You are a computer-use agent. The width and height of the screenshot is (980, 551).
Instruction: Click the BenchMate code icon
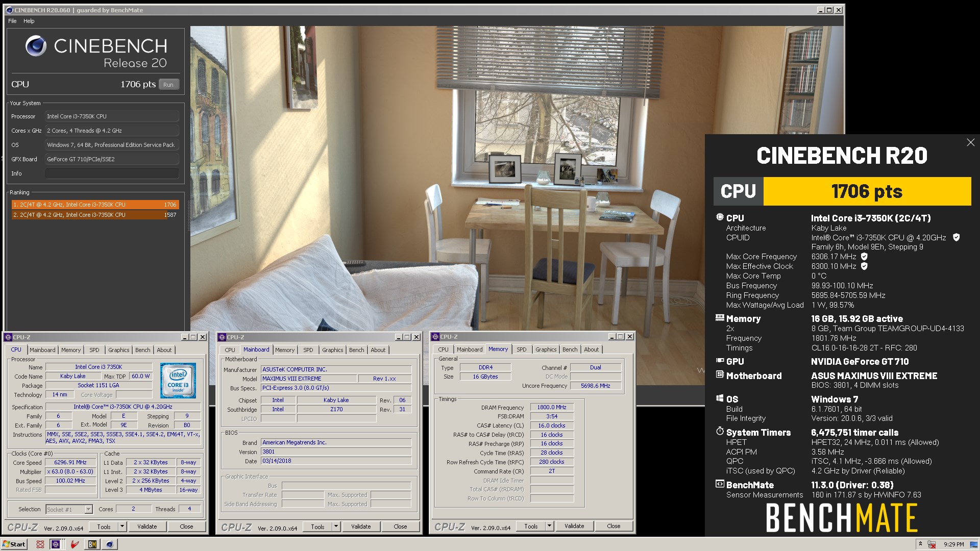pos(720,484)
